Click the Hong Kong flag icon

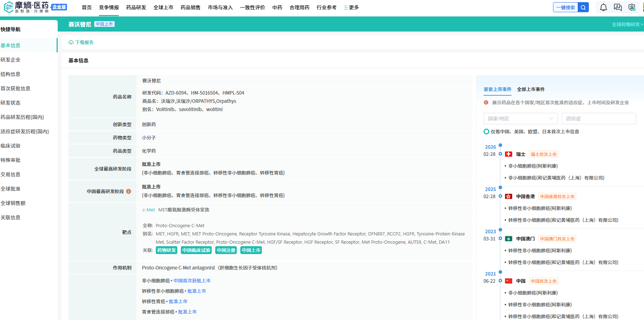509,196
